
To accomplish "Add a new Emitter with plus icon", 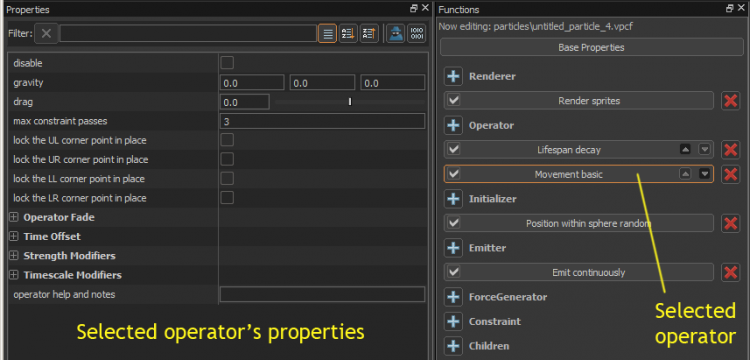I will tap(453, 248).
